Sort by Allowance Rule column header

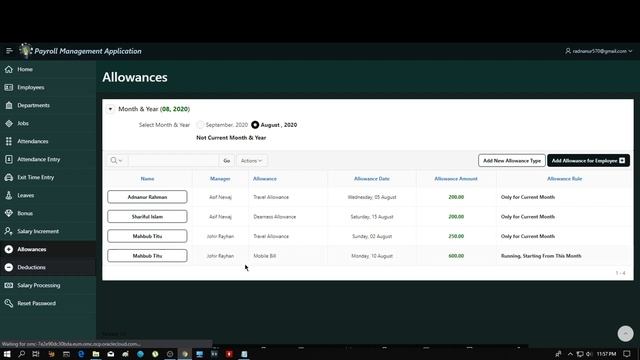pyautogui.click(x=564, y=179)
